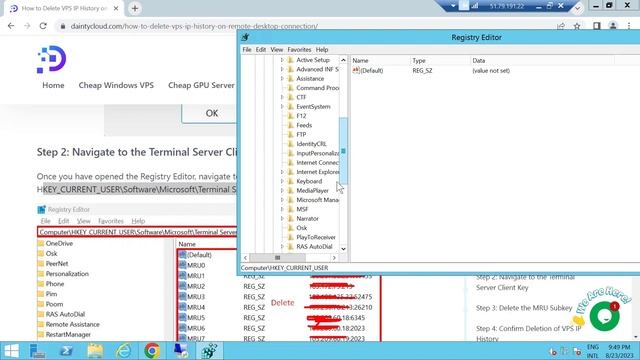Bookmark this page with the star icon
The image size is (640, 360).
(x=577, y=26)
